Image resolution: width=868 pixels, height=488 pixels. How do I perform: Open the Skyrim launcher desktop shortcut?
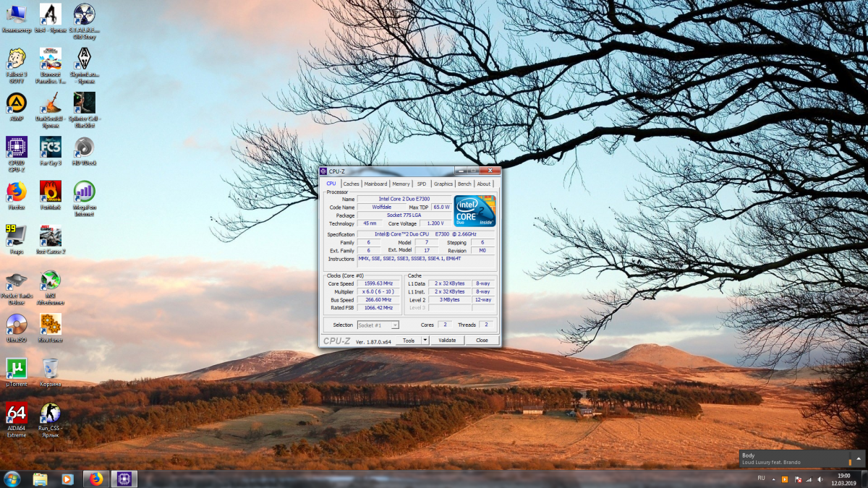[x=85, y=66]
